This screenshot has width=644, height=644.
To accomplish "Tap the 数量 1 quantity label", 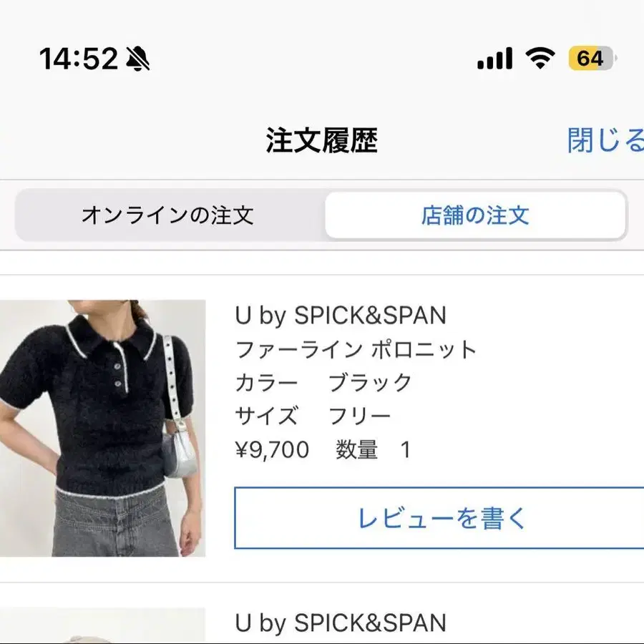I will (373, 449).
